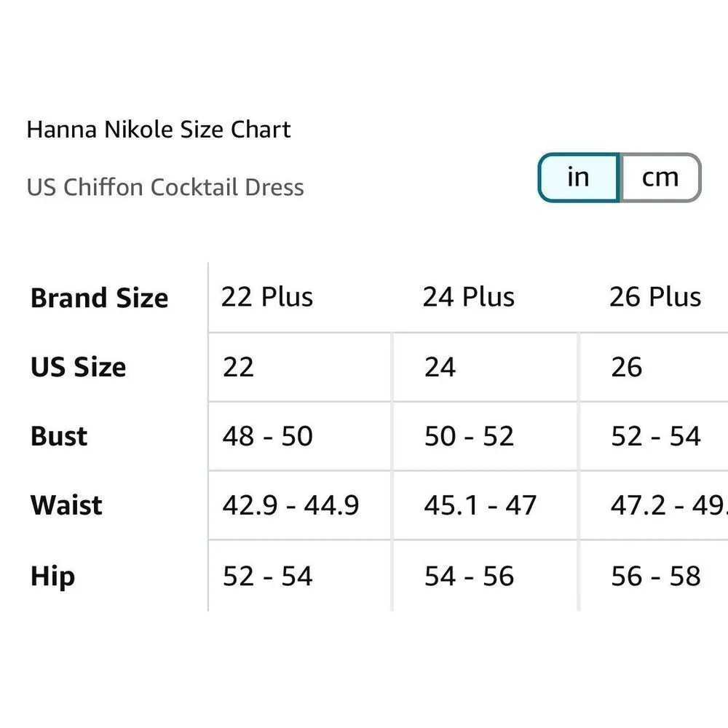Click the '26 Plus' column heading
This screenshot has width=728, height=728.
click(x=655, y=297)
